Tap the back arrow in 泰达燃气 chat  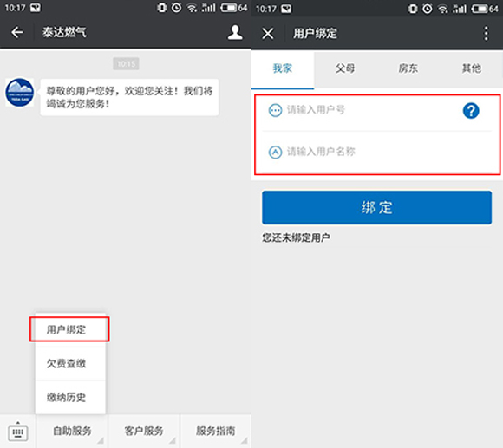pos(17,32)
